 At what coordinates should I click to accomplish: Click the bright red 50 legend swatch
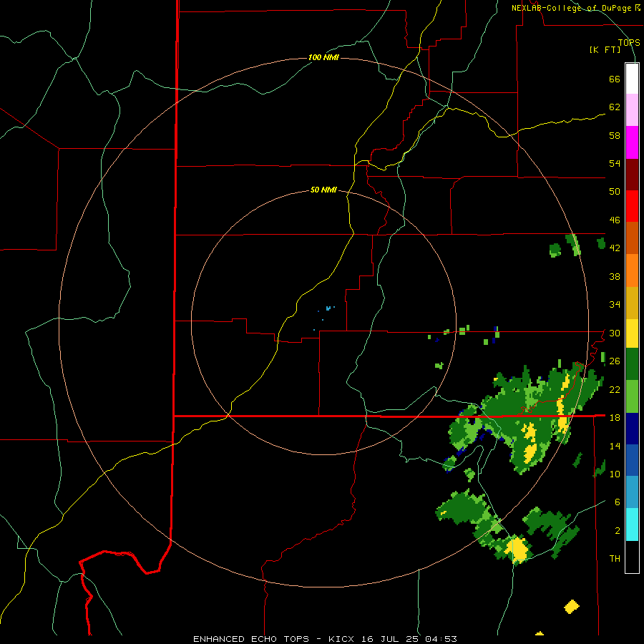coord(632,206)
